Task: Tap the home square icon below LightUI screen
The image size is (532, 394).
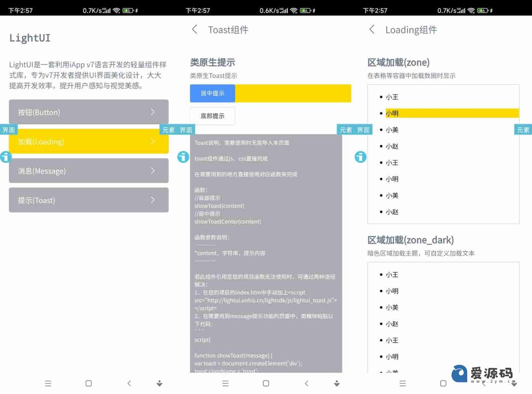Action: [89, 383]
